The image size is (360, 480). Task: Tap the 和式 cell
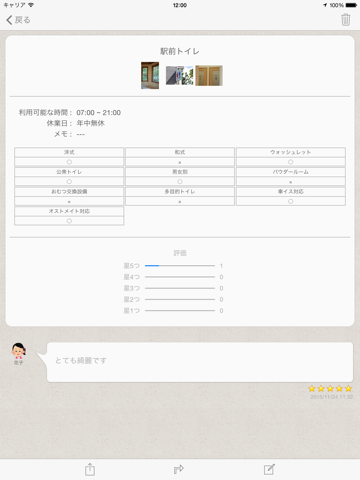180,152
